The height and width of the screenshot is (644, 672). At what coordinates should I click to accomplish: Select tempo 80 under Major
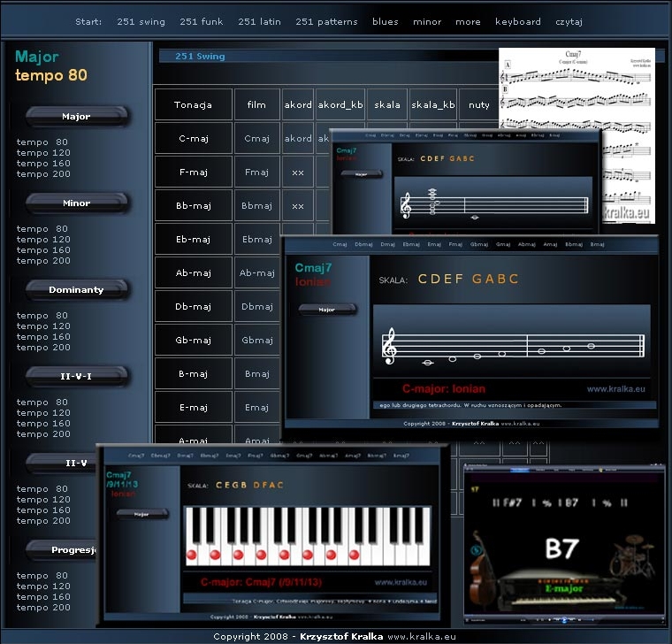point(42,142)
